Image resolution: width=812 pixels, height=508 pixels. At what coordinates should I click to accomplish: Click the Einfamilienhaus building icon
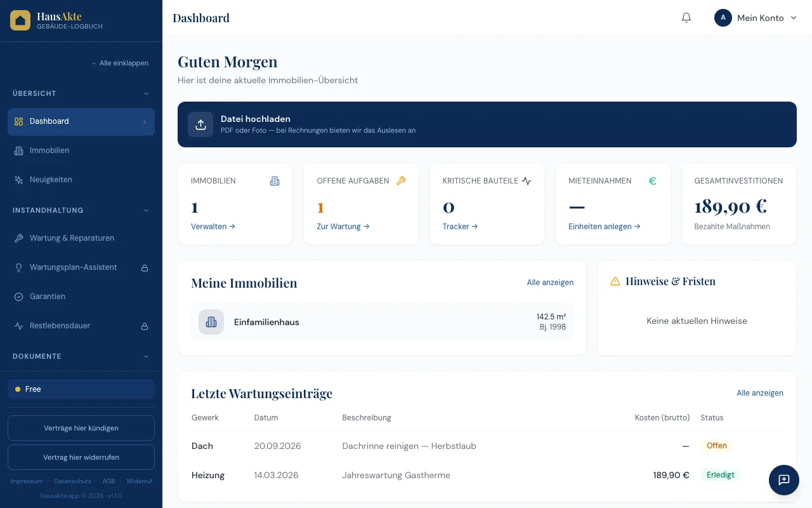pos(211,322)
